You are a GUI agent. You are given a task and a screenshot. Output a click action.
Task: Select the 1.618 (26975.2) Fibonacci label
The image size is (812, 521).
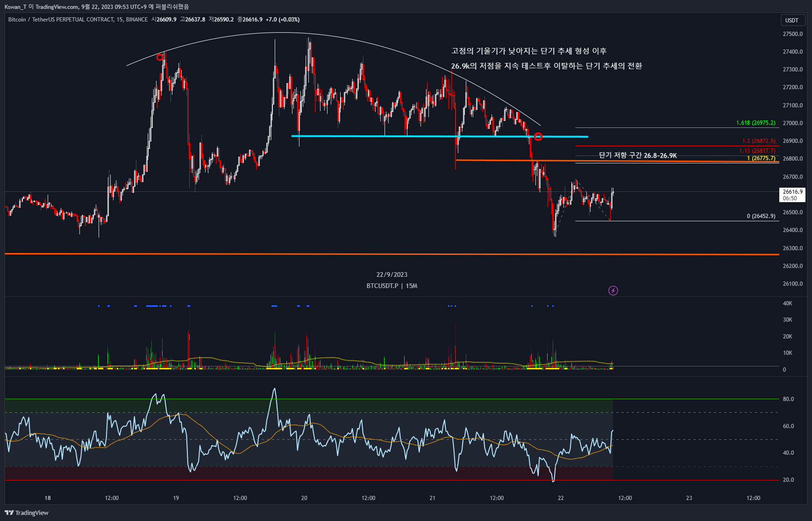[x=755, y=123]
